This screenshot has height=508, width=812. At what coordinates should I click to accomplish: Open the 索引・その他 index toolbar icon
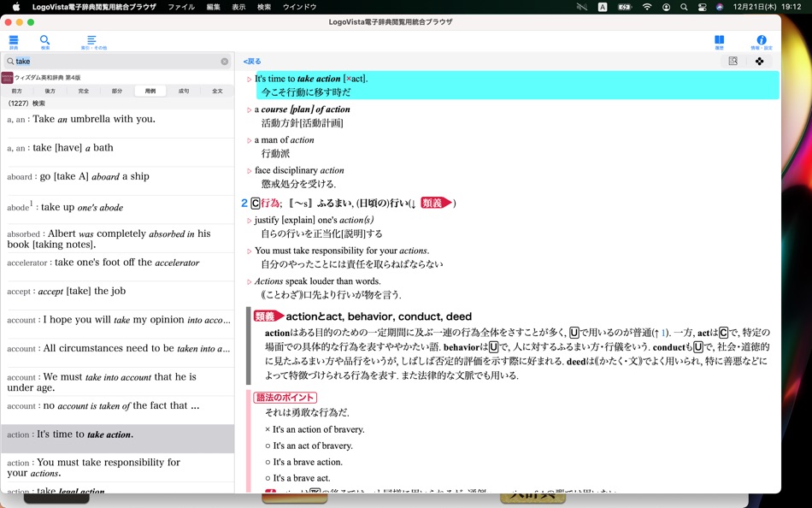[93, 41]
